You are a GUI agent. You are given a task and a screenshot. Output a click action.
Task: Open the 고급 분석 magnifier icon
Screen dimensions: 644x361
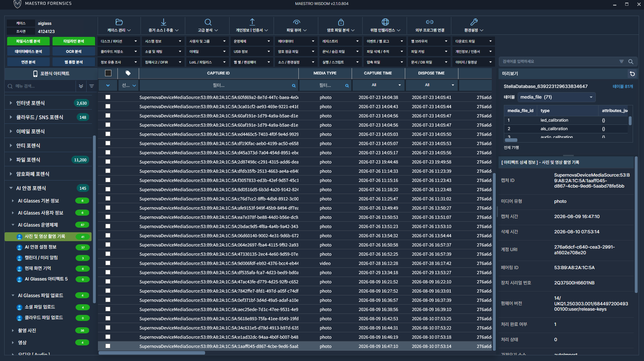208,22
